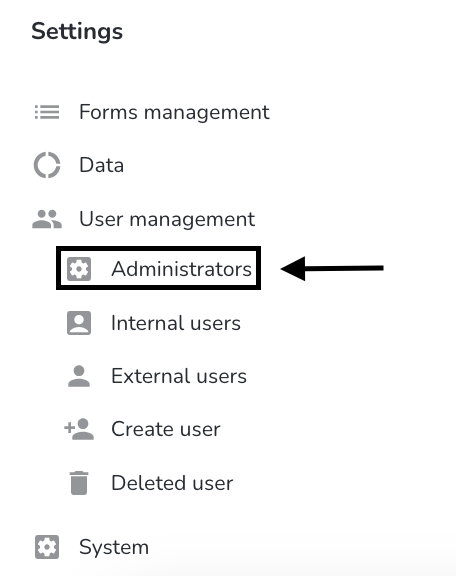The image size is (456, 576).
Task: Select the Deleted user trash icon
Action: [x=79, y=483]
